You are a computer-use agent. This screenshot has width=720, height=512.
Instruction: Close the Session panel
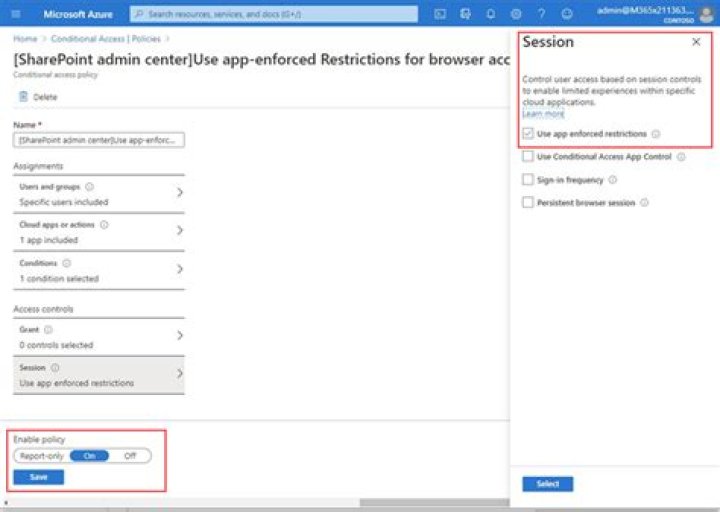click(x=696, y=42)
